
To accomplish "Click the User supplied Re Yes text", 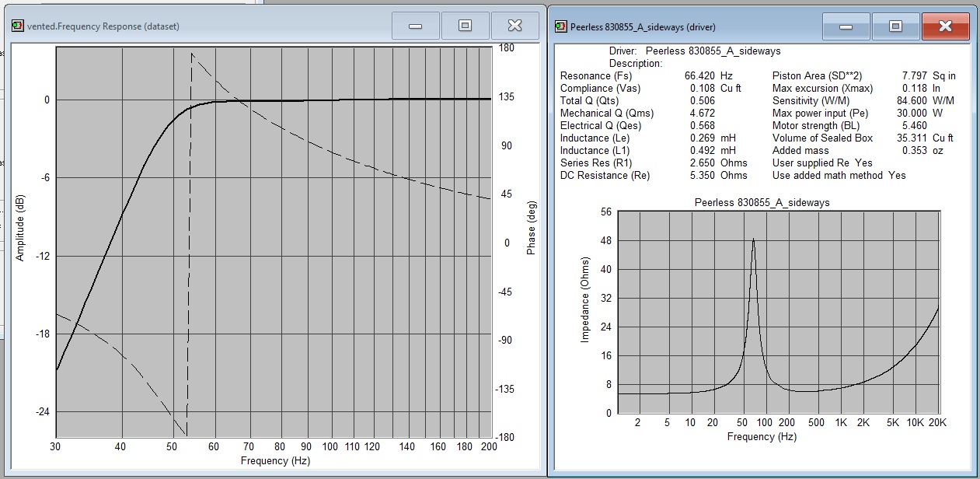I will 822,163.
